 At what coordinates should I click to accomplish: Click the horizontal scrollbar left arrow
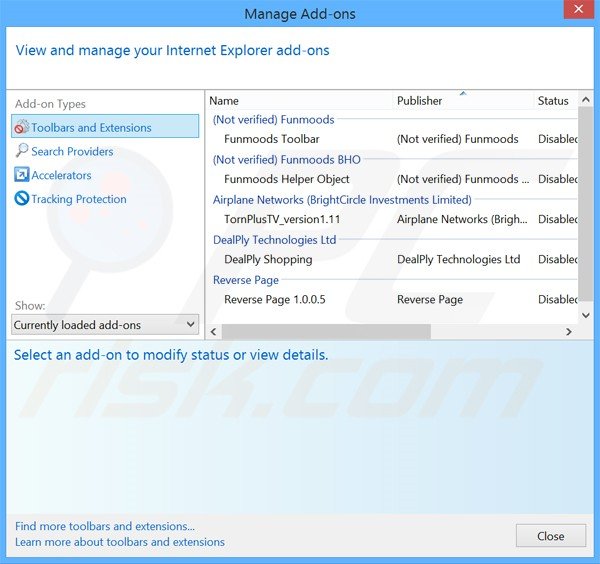coord(214,332)
